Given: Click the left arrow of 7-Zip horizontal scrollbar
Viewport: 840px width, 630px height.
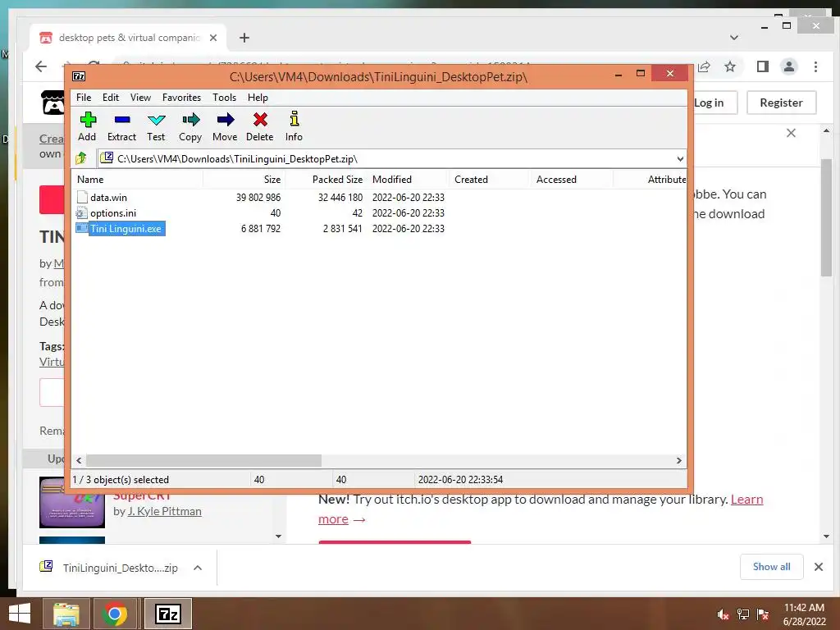Looking at the screenshot, I should 80,461.
